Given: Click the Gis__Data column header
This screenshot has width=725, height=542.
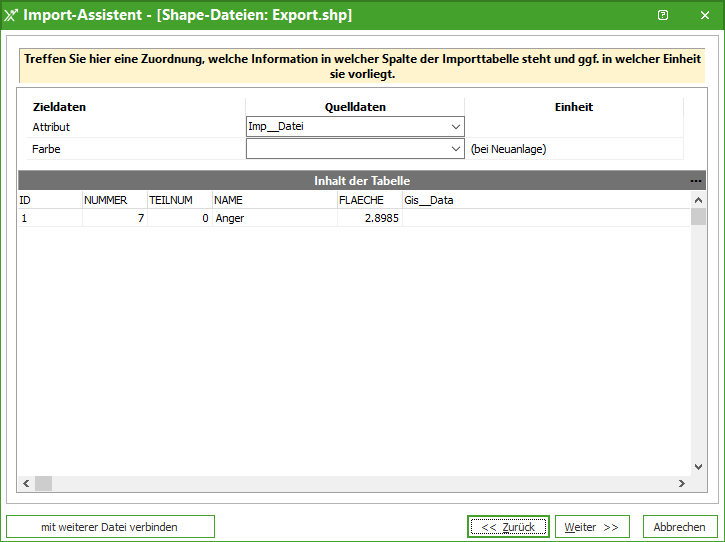Looking at the screenshot, I should [546, 200].
